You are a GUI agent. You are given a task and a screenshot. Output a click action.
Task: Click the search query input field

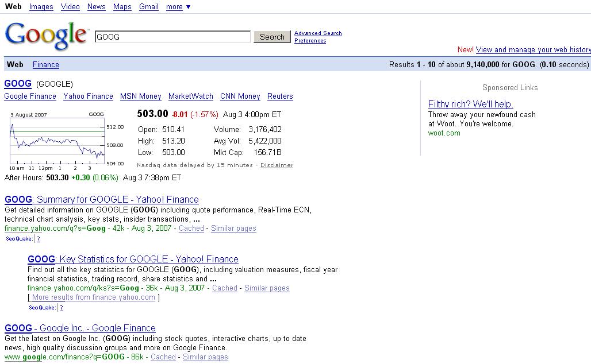click(172, 37)
